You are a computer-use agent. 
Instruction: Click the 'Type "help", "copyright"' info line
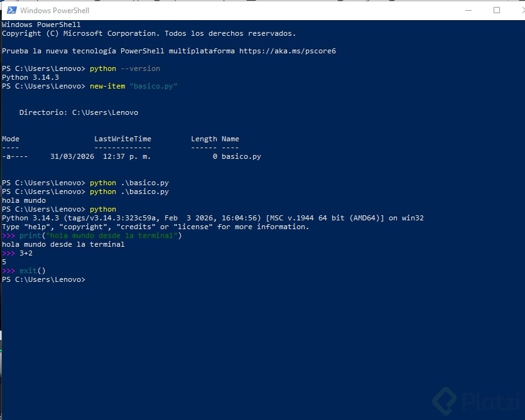click(155, 227)
